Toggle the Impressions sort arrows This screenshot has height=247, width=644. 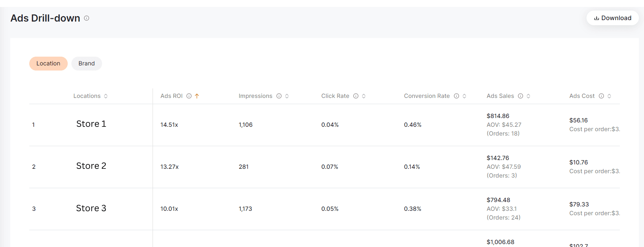(x=287, y=96)
